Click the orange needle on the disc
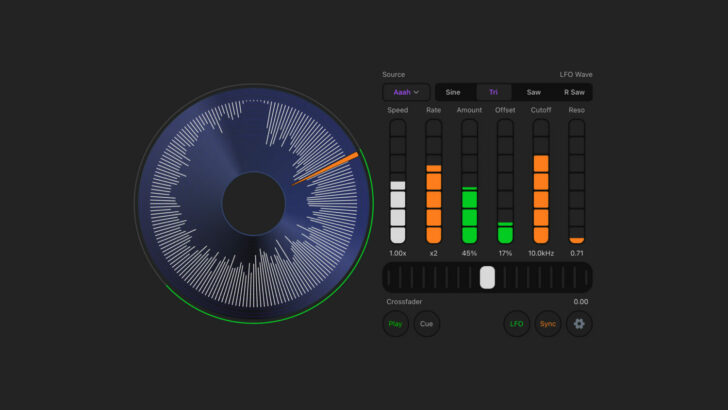Image resolution: width=728 pixels, height=410 pixels. coord(325,169)
